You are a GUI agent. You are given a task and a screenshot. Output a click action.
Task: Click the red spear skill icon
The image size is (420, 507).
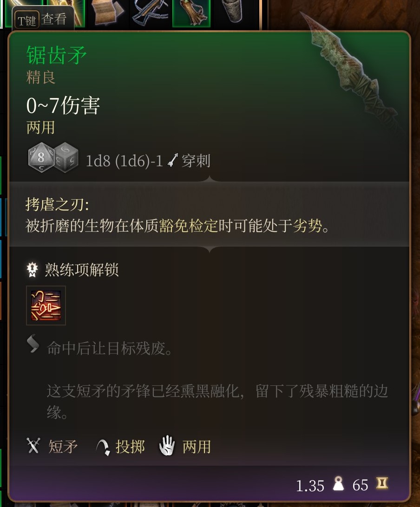tap(46, 305)
